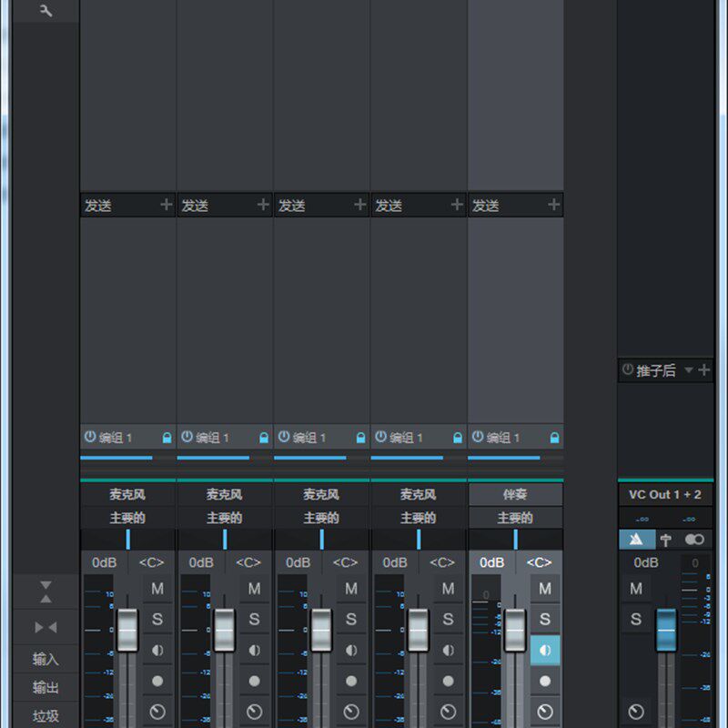Add a send on the second 麦克风 channel with plus
The height and width of the screenshot is (728, 728).
(263, 204)
